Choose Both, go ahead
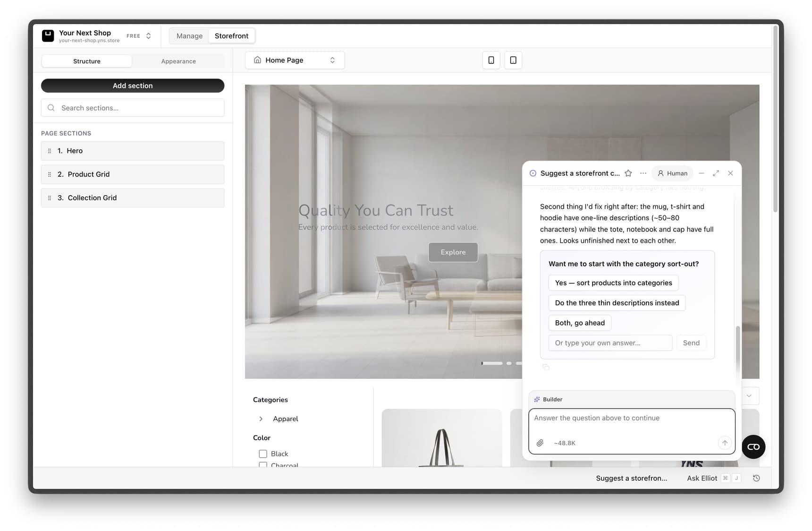 click(580, 323)
